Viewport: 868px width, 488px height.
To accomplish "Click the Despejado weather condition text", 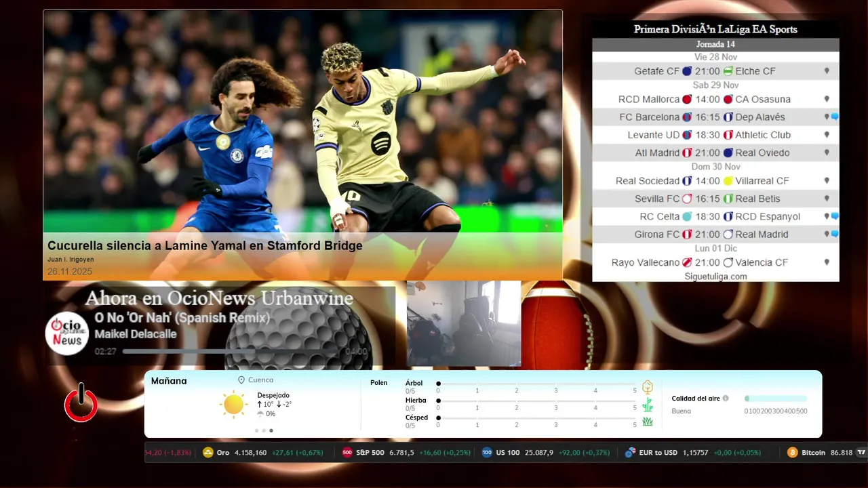I will [273, 395].
